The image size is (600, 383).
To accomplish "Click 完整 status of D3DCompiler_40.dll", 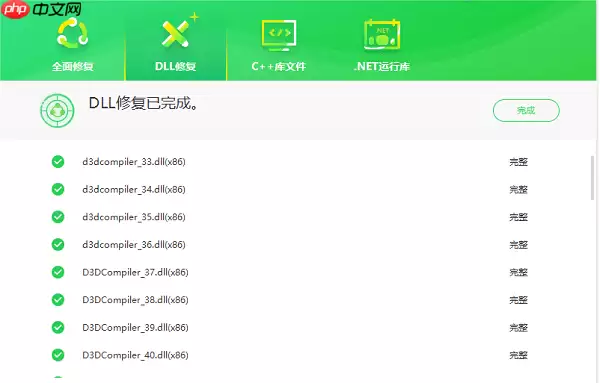I will [518, 355].
